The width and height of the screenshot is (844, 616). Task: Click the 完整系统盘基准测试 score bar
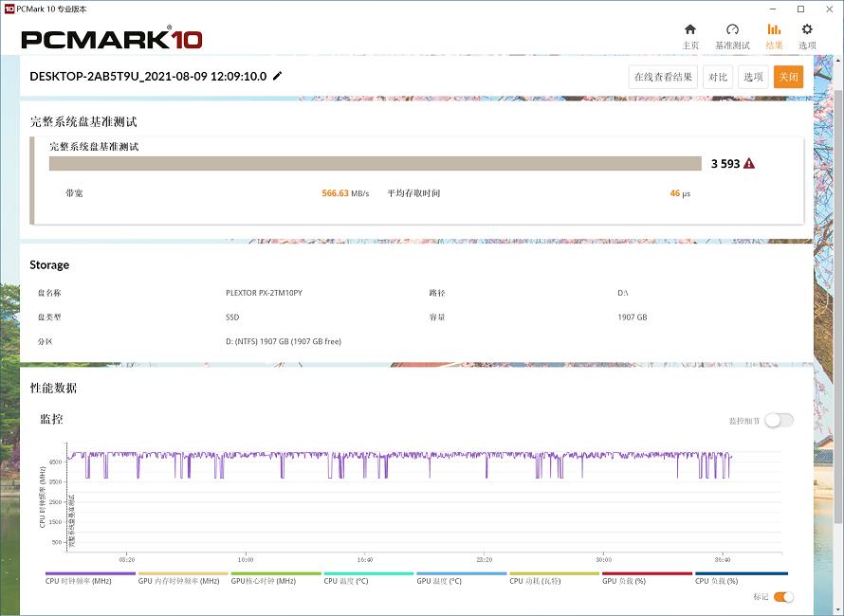click(376, 164)
